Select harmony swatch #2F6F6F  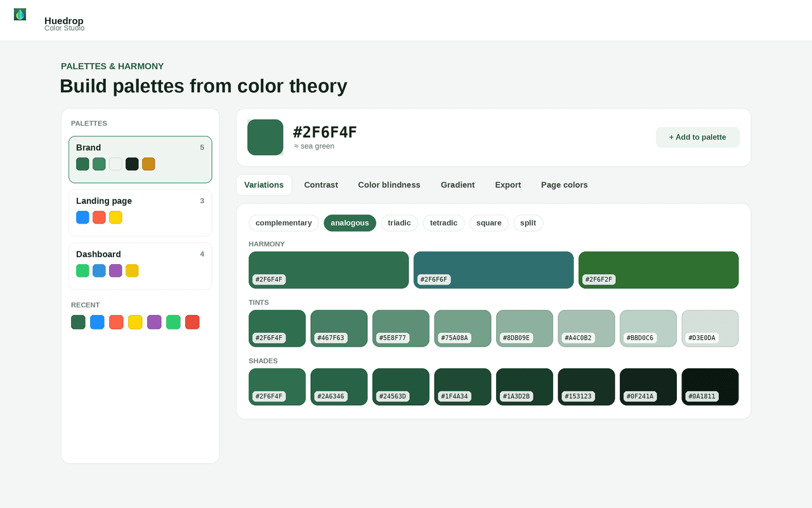tap(494, 270)
